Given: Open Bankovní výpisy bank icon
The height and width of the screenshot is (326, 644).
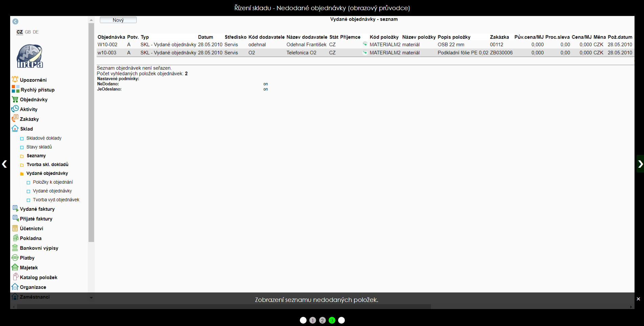Looking at the screenshot, I should tap(15, 248).
